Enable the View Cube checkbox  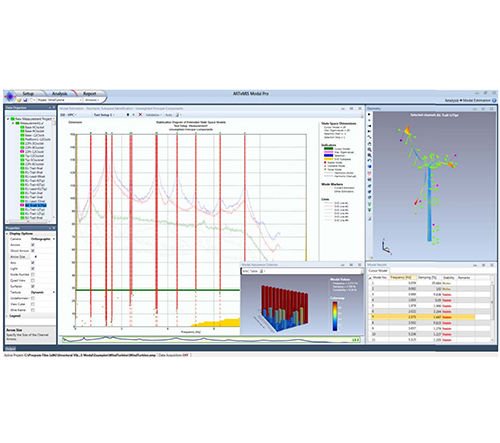33,304
